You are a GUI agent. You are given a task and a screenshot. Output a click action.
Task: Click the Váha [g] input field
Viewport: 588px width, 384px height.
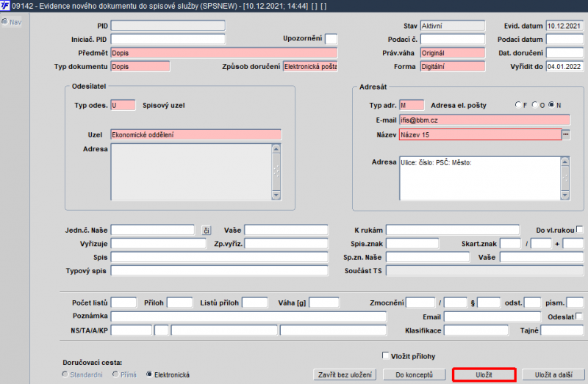click(323, 303)
